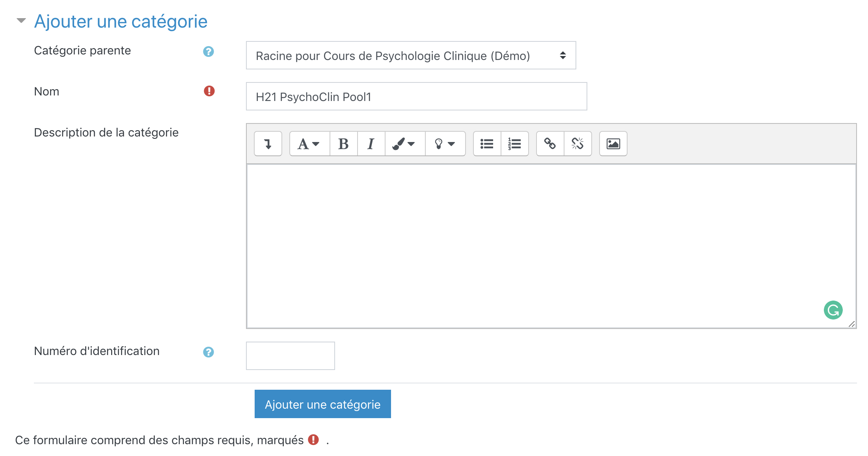The width and height of the screenshot is (868, 456).
Task: Open the text color brush menu
Action: (x=404, y=144)
